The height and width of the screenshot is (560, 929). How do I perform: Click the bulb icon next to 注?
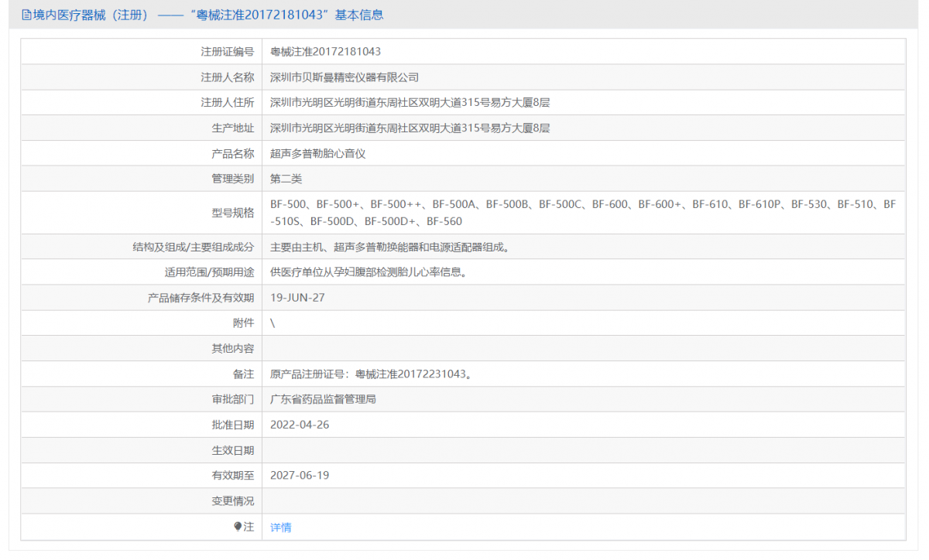(x=238, y=527)
